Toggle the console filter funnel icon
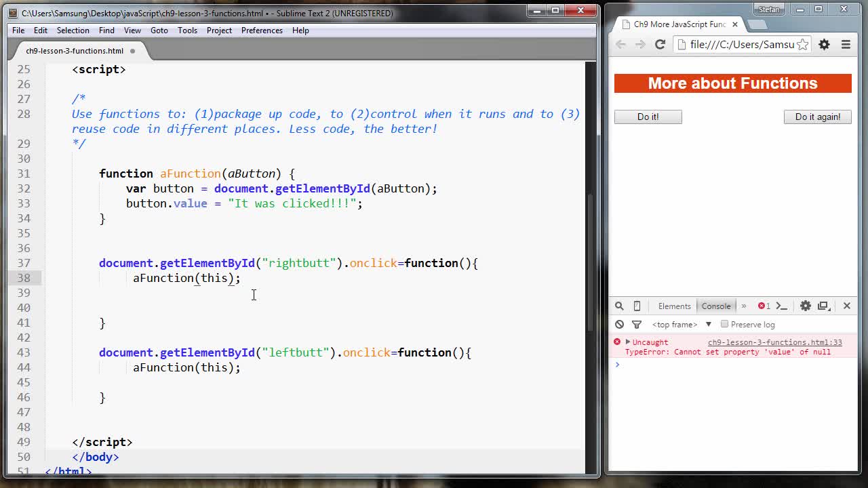Screen dimensions: 868x488 coord(637,325)
